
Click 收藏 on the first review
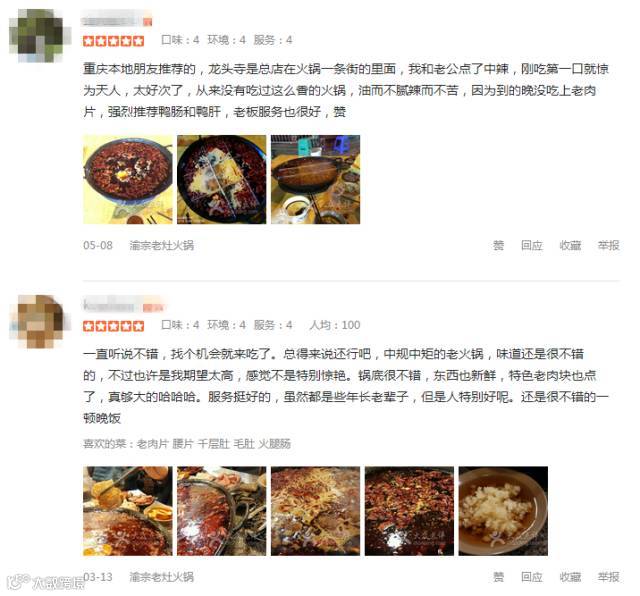pos(570,245)
